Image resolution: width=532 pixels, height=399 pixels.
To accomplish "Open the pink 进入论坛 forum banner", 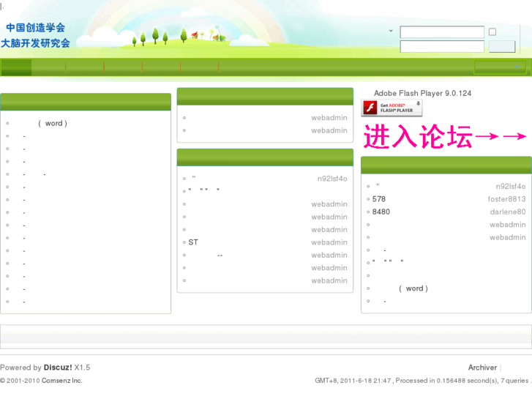I will point(444,136).
